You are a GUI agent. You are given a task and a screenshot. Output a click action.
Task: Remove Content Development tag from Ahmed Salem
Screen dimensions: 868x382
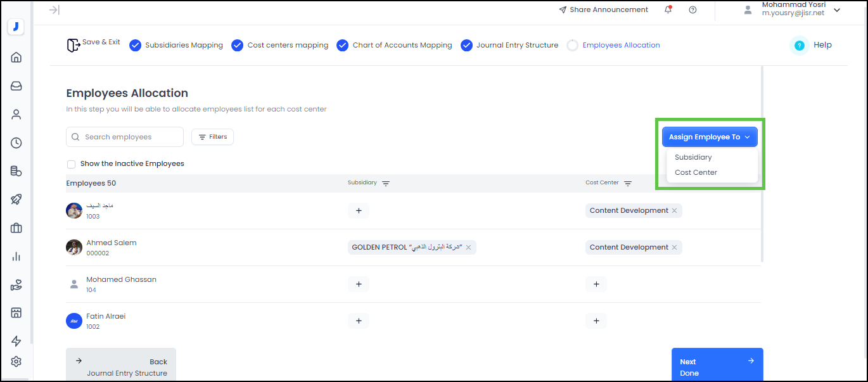[x=674, y=248]
